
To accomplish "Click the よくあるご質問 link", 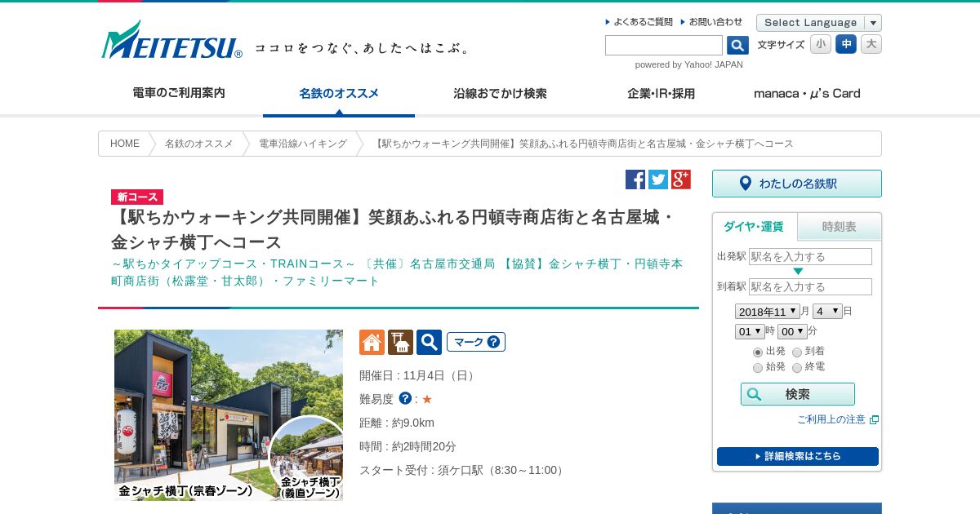I will pos(643,22).
